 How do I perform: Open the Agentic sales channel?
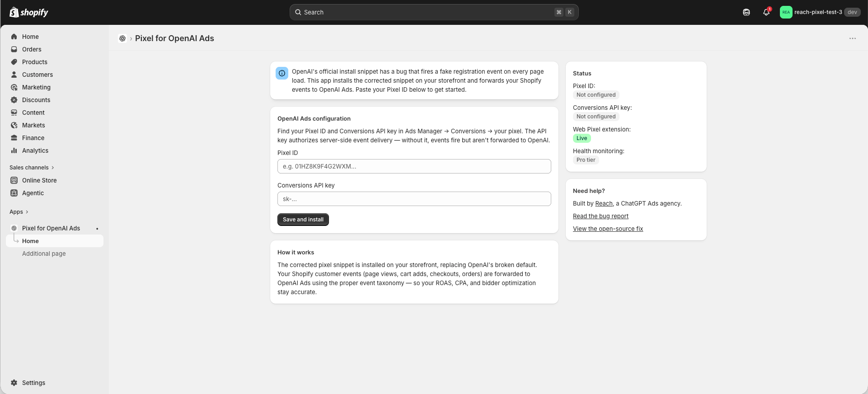[33, 193]
